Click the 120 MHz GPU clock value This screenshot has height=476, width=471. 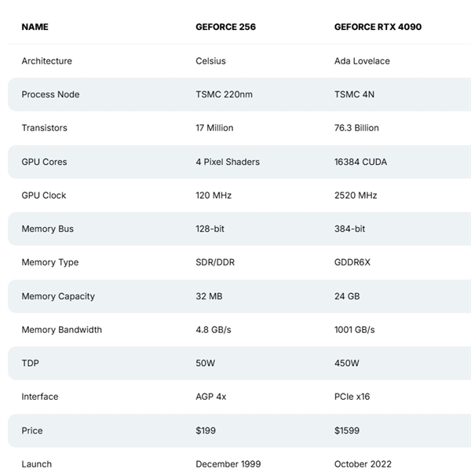tap(214, 196)
